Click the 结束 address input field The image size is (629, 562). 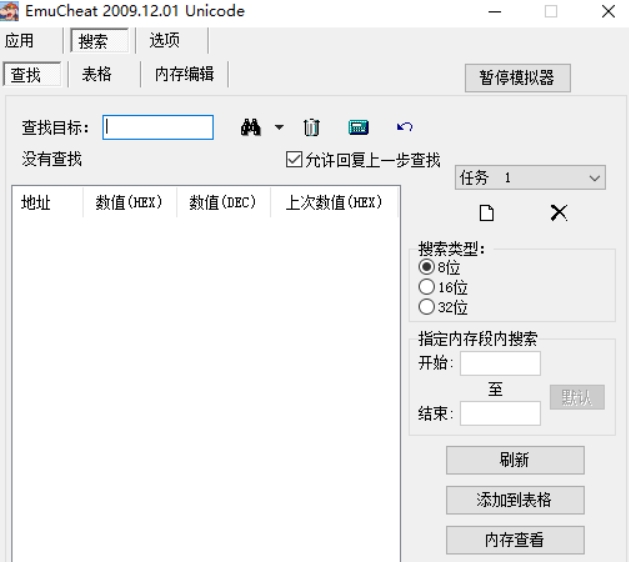click(x=500, y=413)
